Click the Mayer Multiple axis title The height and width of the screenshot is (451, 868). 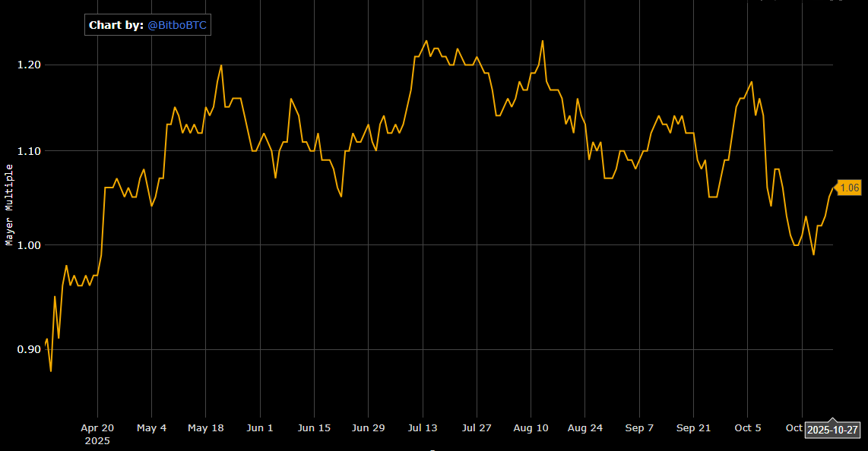coord(10,204)
